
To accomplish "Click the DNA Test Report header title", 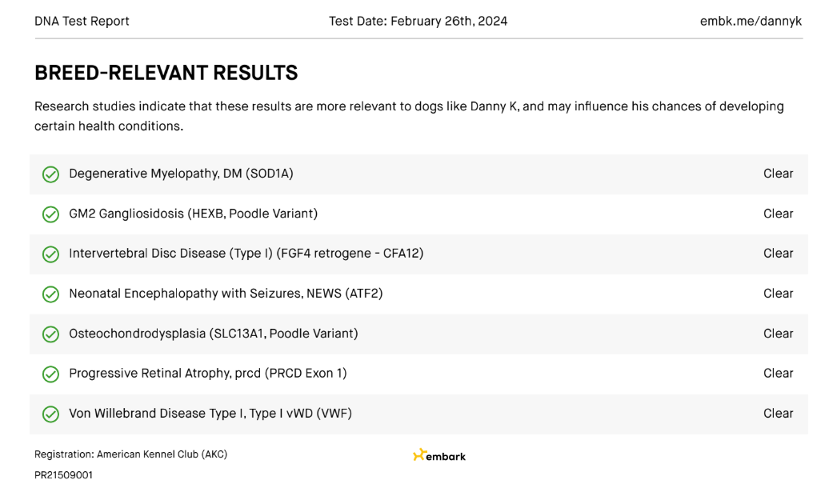I will point(82,21).
